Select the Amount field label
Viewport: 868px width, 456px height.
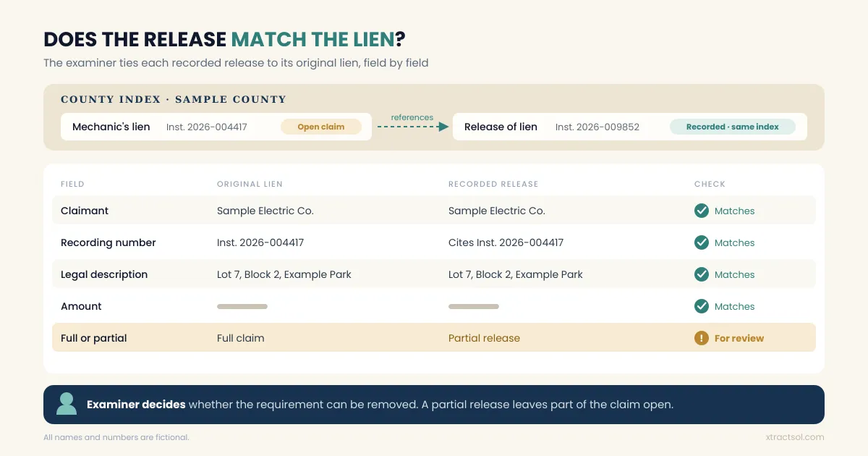[81, 306]
